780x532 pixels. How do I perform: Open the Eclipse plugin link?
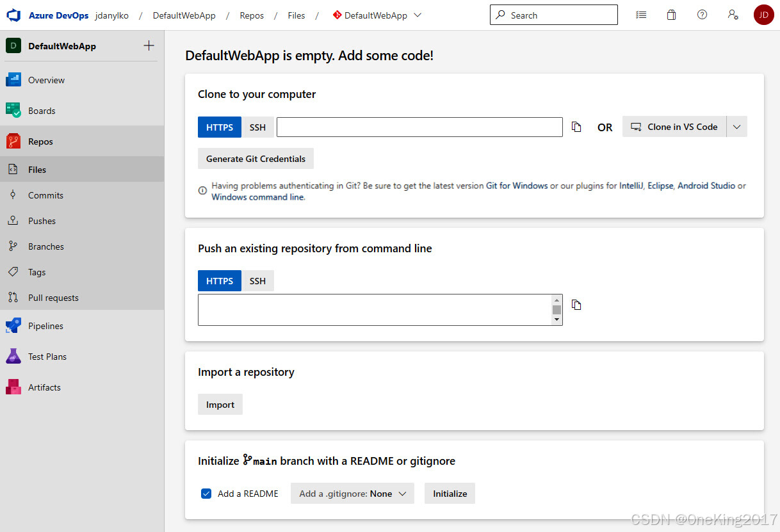(x=660, y=186)
